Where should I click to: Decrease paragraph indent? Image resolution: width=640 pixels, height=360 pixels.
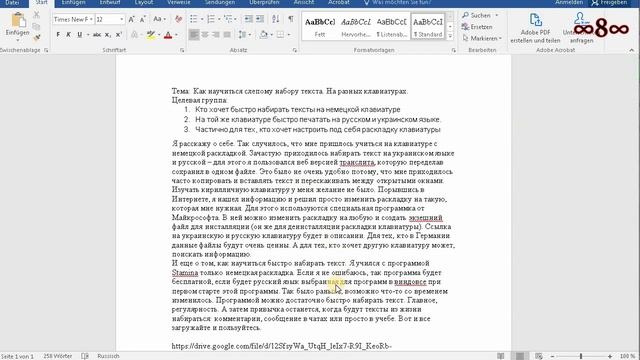pos(248,19)
